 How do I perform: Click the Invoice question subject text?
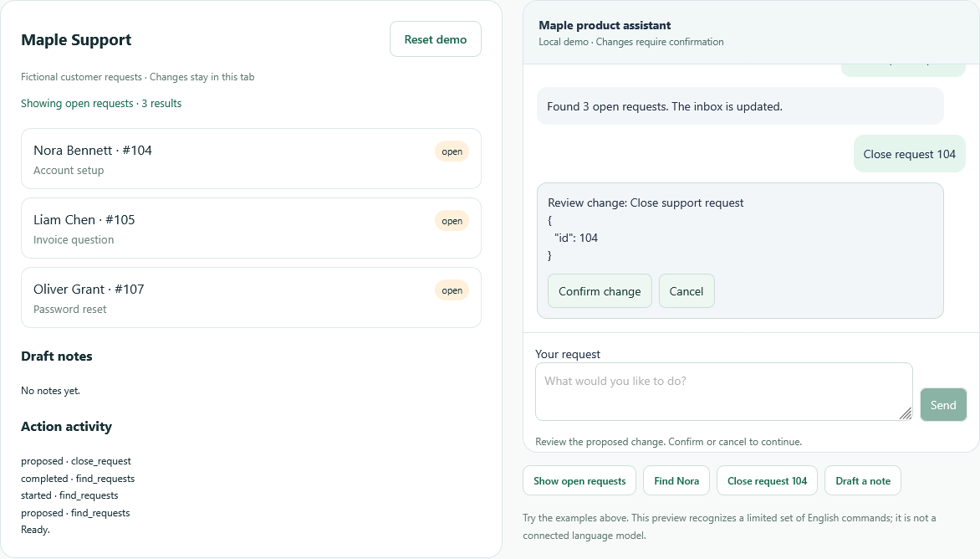[x=74, y=239]
